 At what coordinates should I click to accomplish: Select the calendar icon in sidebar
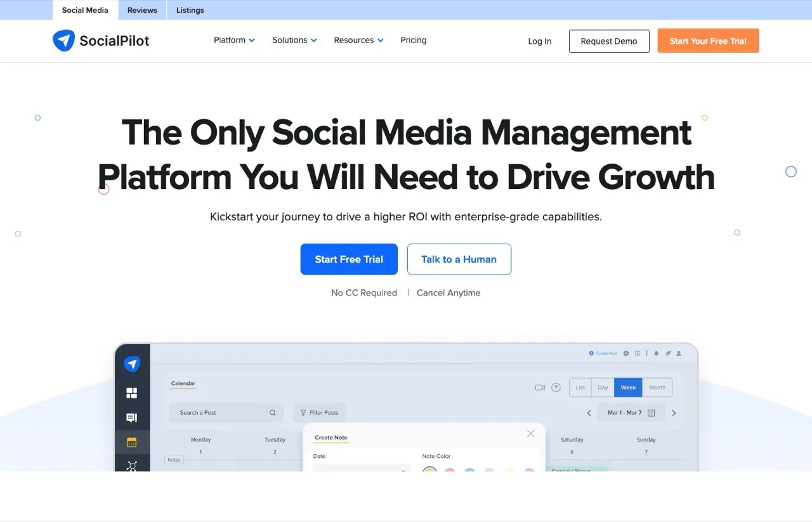(132, 442)
